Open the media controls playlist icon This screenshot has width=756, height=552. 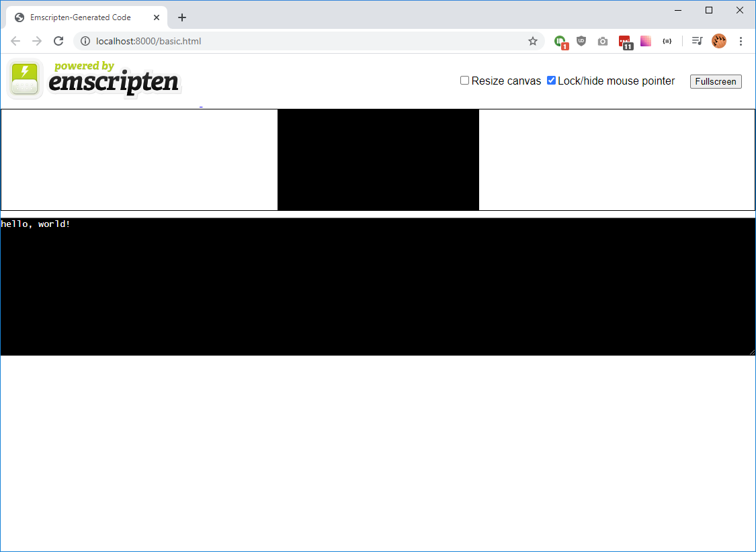(697, 41)
